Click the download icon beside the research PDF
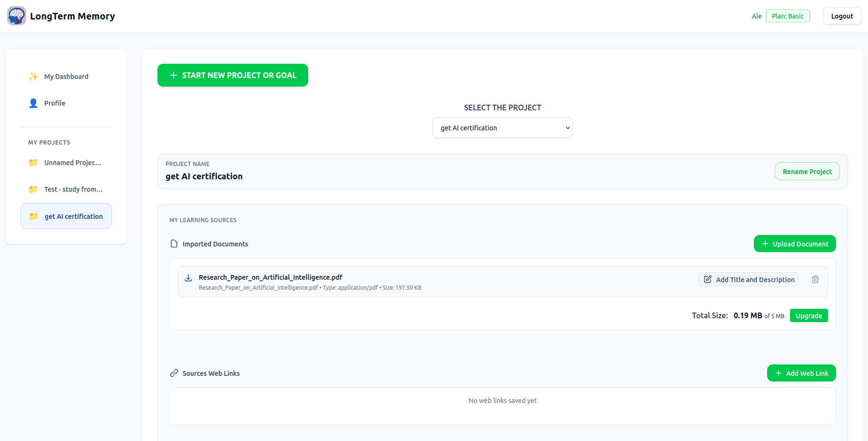Screen dimensions: 868x441 (188, 277)
